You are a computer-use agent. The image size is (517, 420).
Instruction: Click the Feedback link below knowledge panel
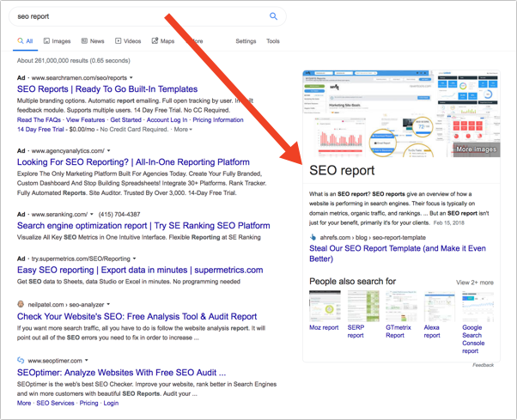click(483, 365)
